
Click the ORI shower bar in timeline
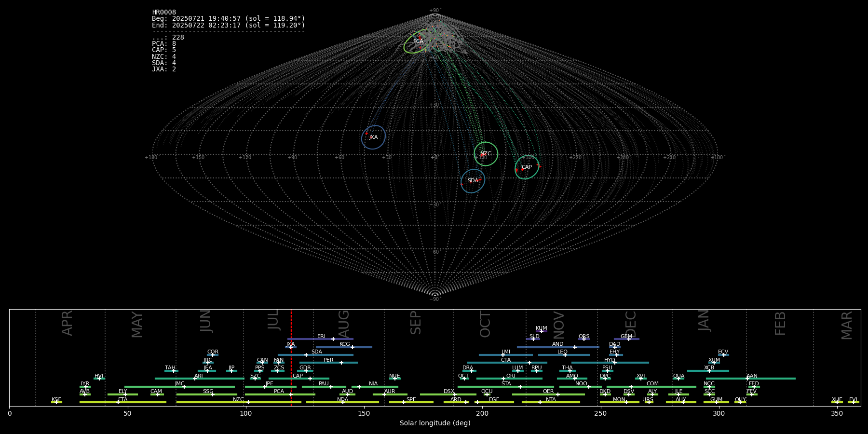coord(510,379)
